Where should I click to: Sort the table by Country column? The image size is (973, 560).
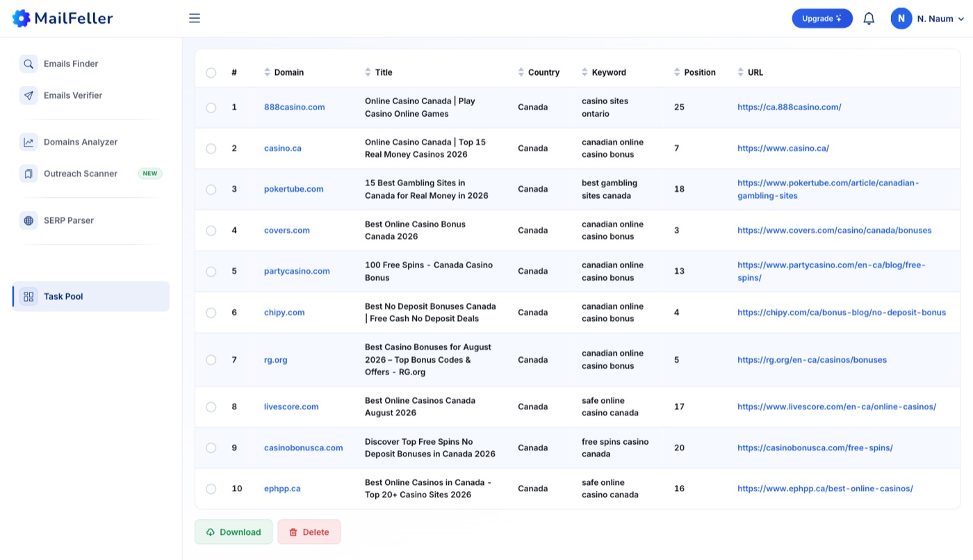pyautogui.click(x=539, y=72)
